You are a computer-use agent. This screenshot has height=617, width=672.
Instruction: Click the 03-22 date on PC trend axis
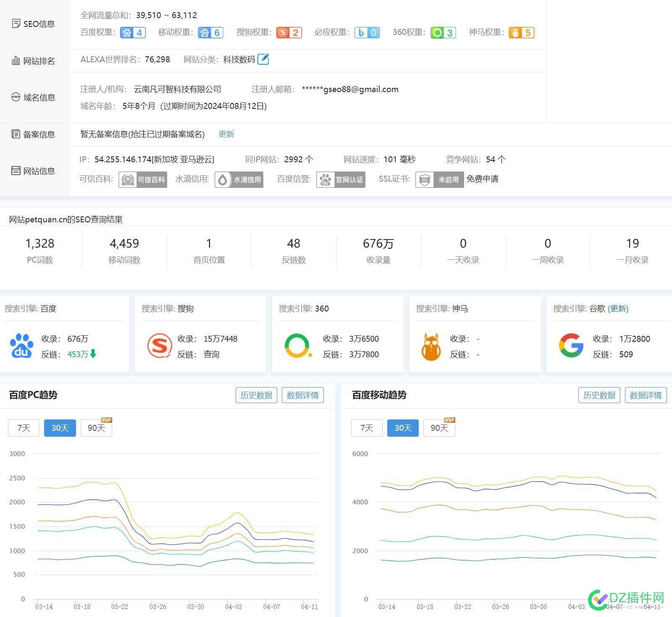[120, 606]
